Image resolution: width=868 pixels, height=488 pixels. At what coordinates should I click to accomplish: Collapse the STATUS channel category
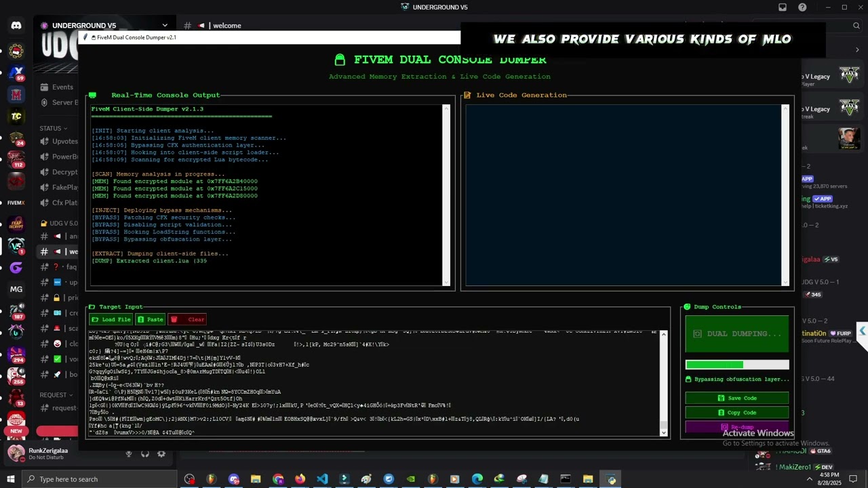pos(54,128)
